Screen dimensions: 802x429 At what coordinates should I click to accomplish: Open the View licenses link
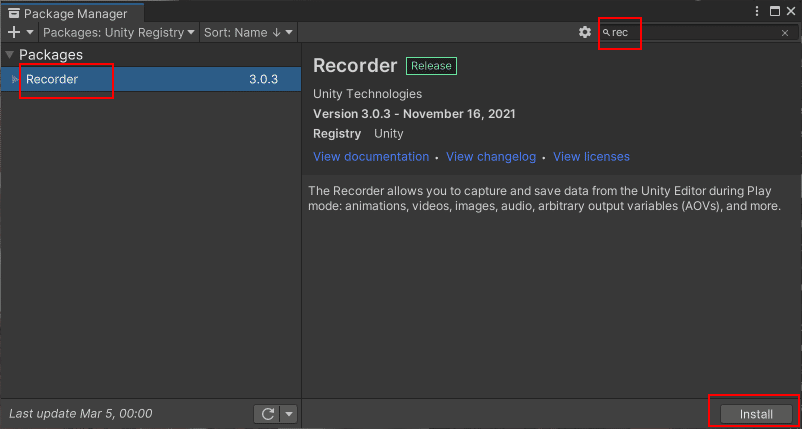pyautogui.click(x=591, y=156)
